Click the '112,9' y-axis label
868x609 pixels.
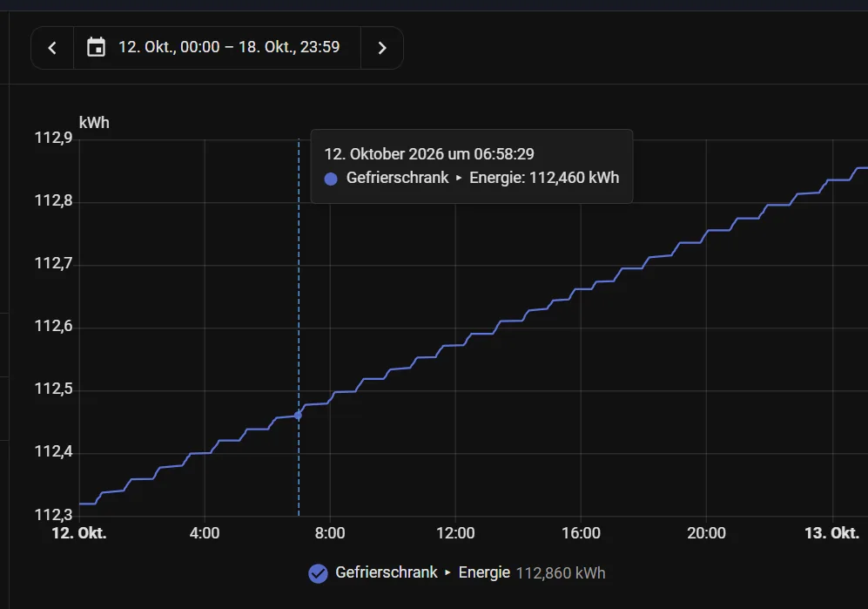pyautogui.click(x=54, y=138)
